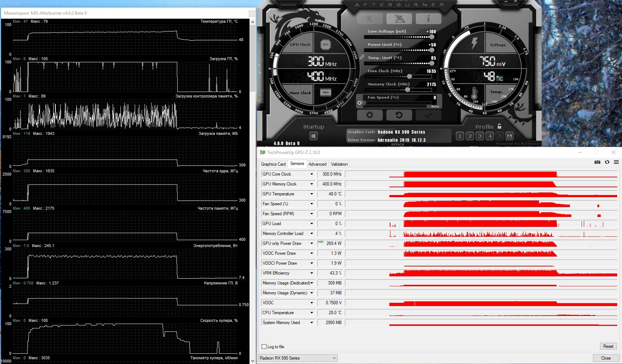
Task: Open GPU Temperature sensor dropdown
Action: [x=312, y=194]
